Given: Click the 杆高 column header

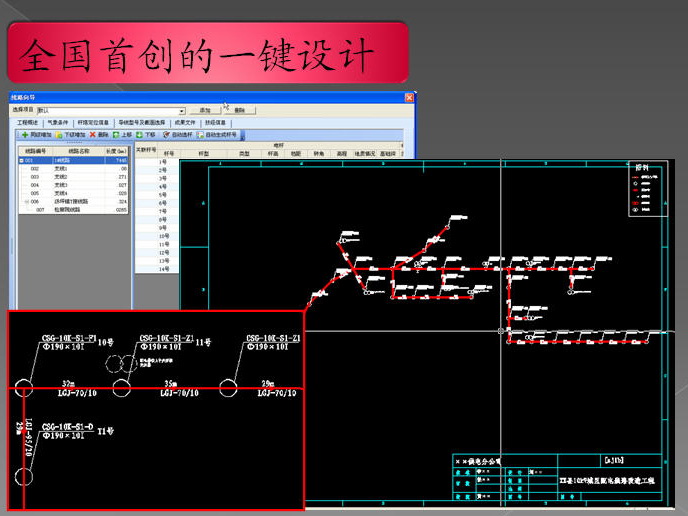Looking at the screenshot, I should 273,154.
